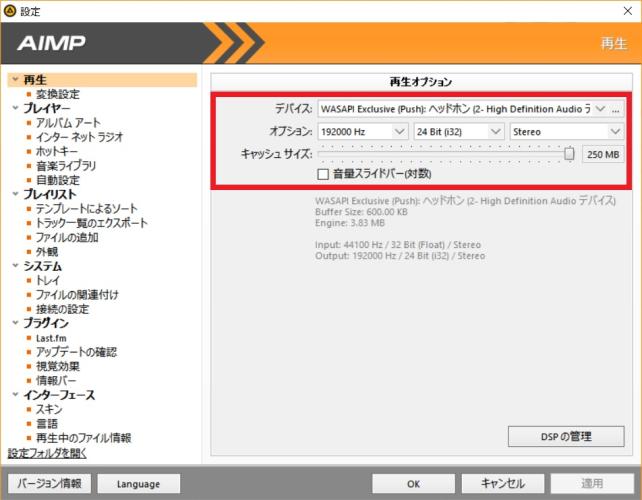Click the ... device settings button
The width and height of the screenshot is (642, 500).
coord(616,109)
